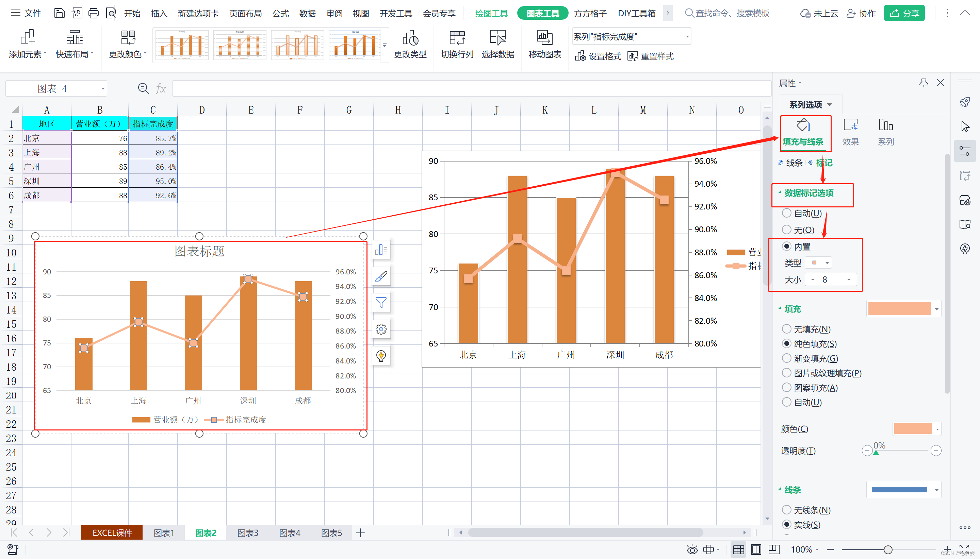Click the properties sliders icon in right sidebar
The height and width of the screenshot is (559, 980).
pos(965,151)
